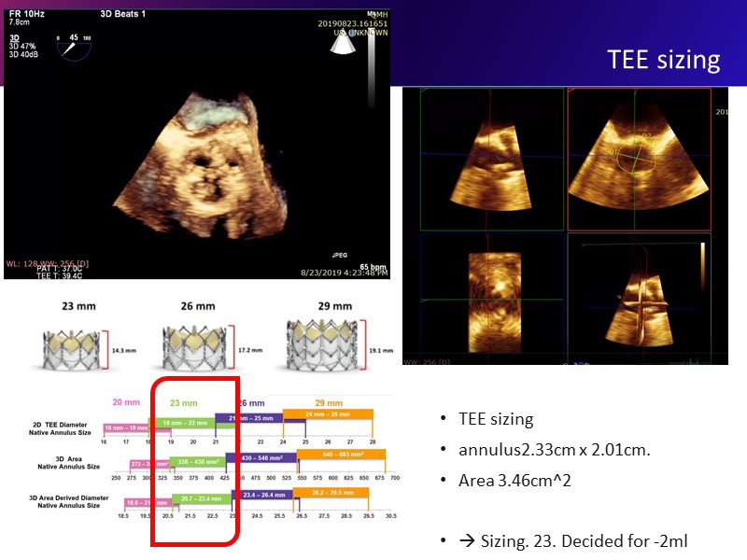Click the 'Sizing. 23. Decided for -2ml' text
Viewport: 747px width, 560px height.
coord(579,541)
